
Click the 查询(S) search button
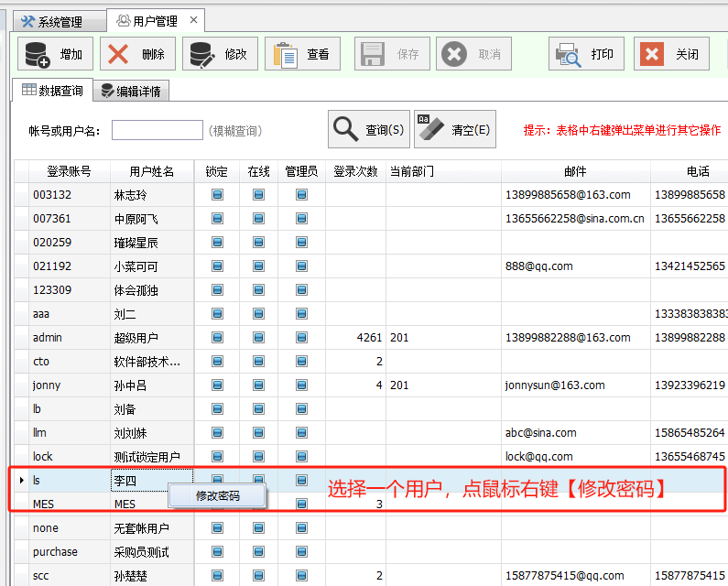369,129
